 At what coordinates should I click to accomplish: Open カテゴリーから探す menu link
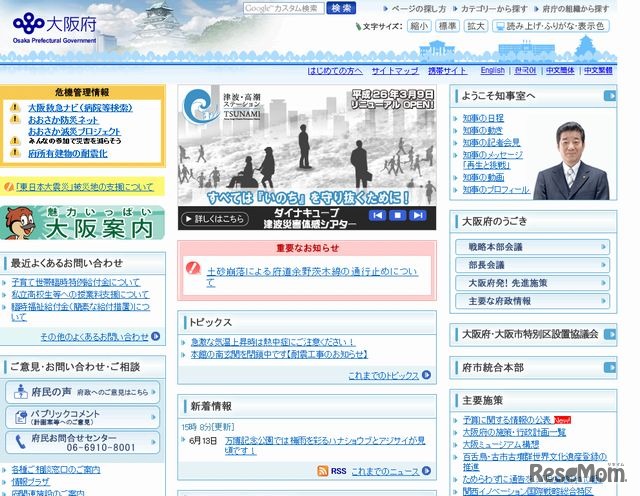point(494,9)
